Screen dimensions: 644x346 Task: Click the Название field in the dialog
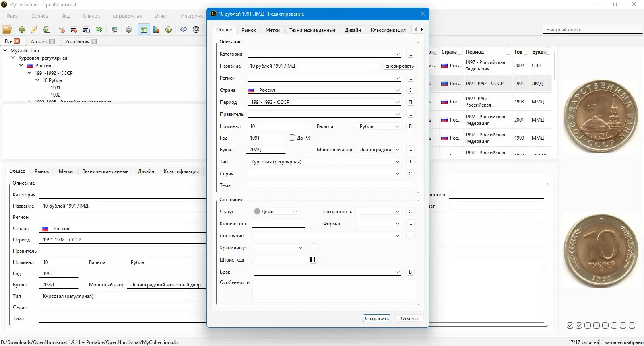coord(312,66)
